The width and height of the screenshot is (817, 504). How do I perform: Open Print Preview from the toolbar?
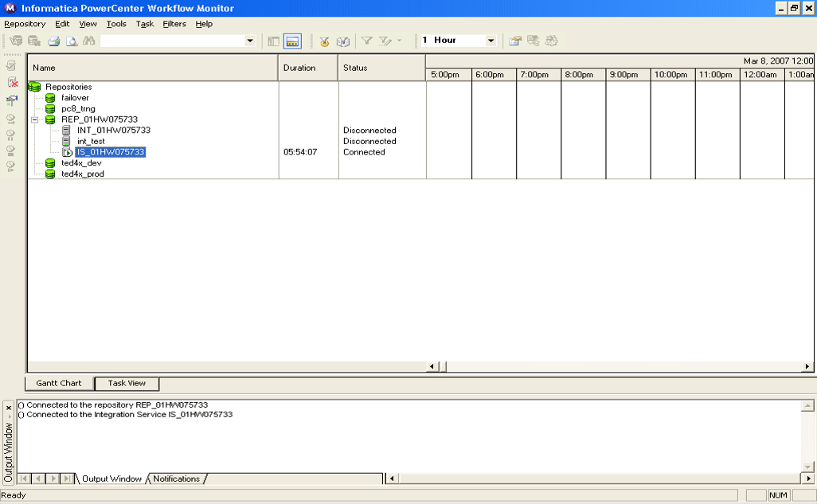point(72,40)
